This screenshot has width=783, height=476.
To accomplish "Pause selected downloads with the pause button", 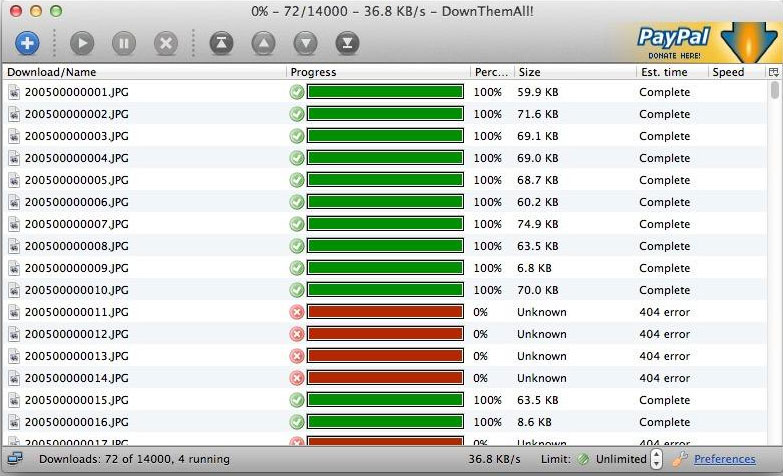I will coord(124,43).
